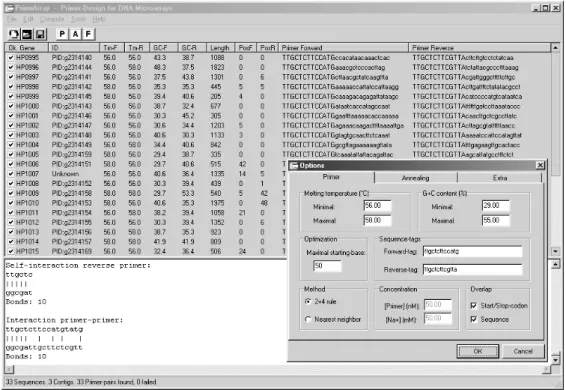Click the Na+ (mM) concentration field
This screenshot has height=390, width=566.
(x=437, y=318)
